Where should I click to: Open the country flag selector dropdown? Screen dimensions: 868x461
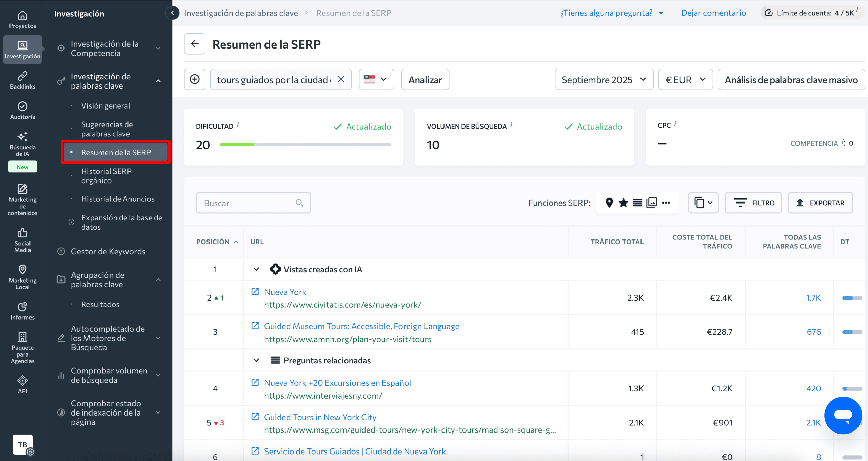376,79
